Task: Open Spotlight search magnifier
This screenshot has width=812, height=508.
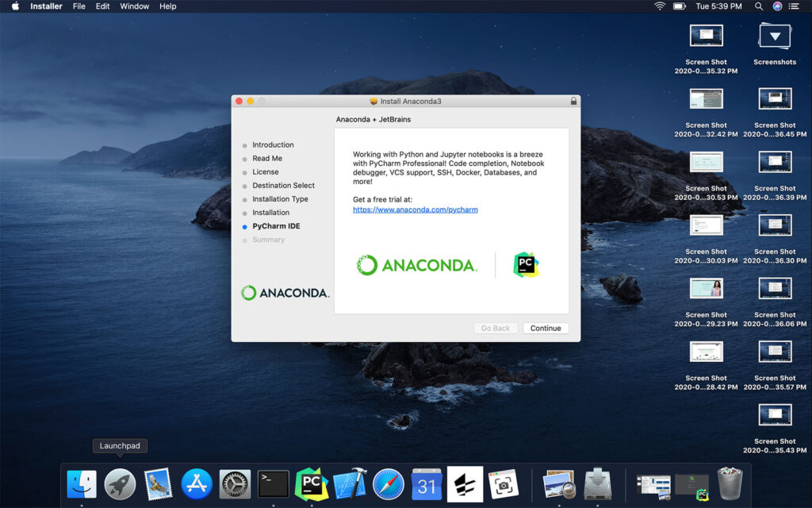Action: [x=759, y=6]
